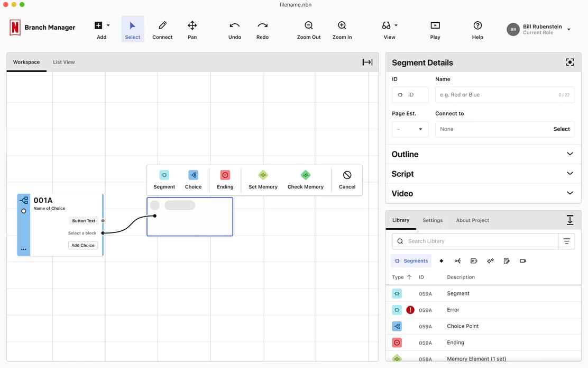This screenshot has height=368, width=588.
Task: Select the Error row in library
Action: [483, 310]
